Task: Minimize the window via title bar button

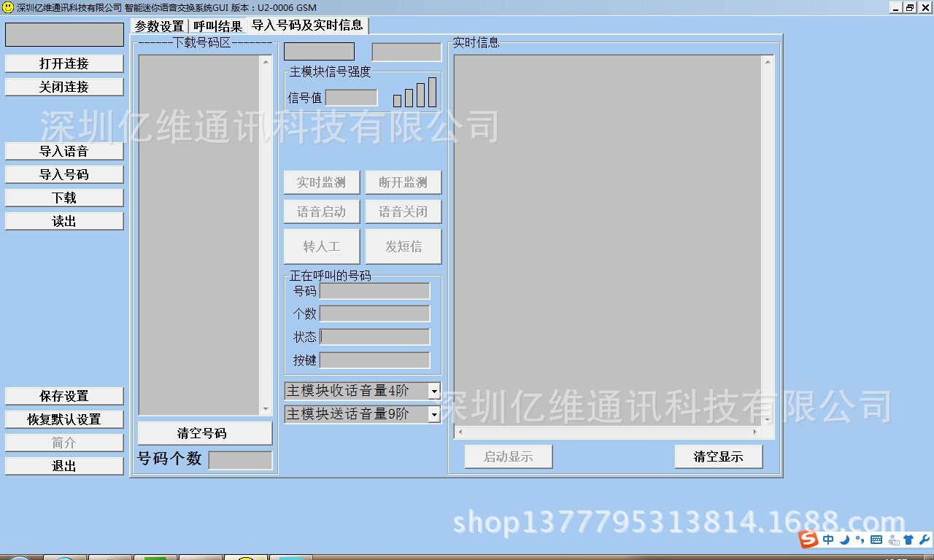Action: [896, 7]
